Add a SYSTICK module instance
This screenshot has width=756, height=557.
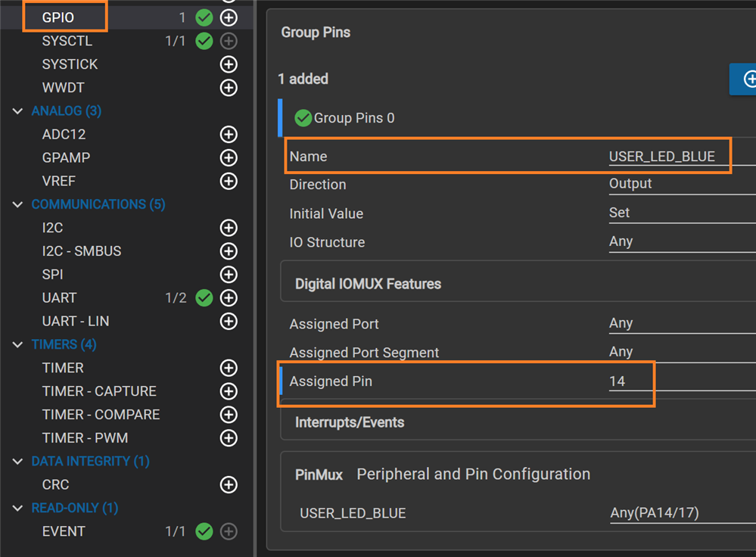[x=229, y=64]
